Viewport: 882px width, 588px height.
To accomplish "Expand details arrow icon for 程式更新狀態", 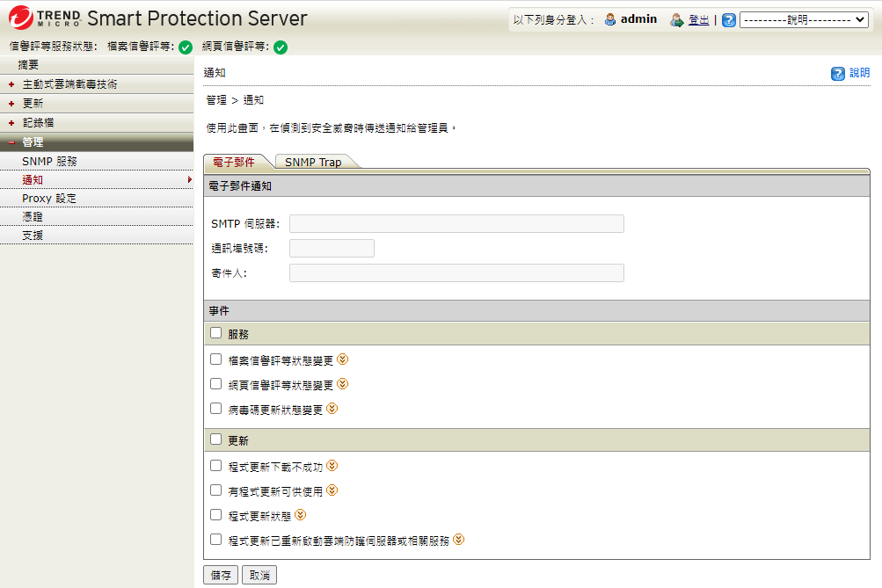I will (301, 515).
